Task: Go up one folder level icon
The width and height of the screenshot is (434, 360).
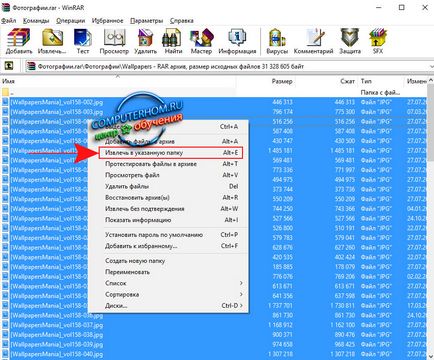Action: [x=9, y=66]
